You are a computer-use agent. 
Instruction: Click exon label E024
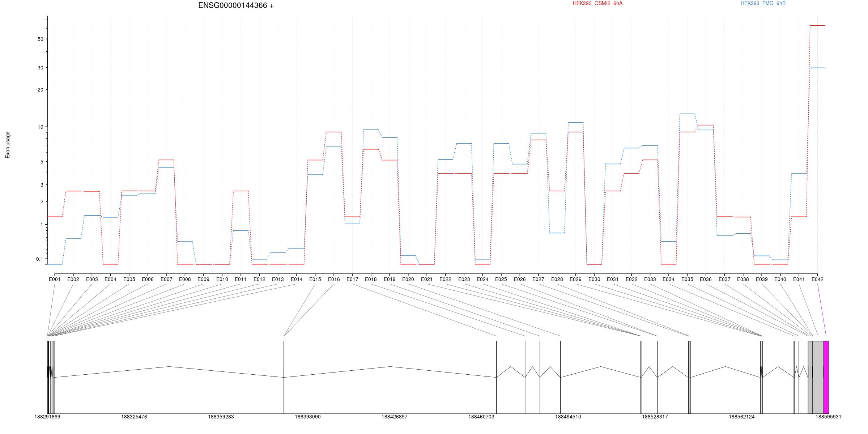482,279
